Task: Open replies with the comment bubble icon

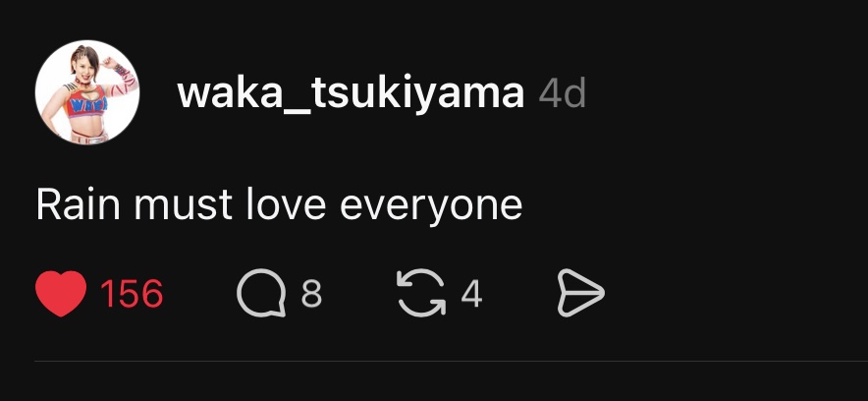Action: [261, 293]
